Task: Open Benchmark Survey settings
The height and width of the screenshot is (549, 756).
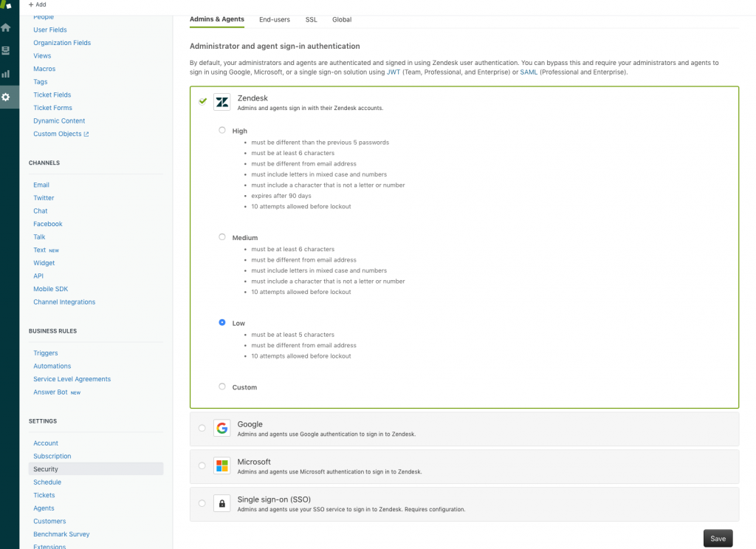Action: tap(61, 534)
